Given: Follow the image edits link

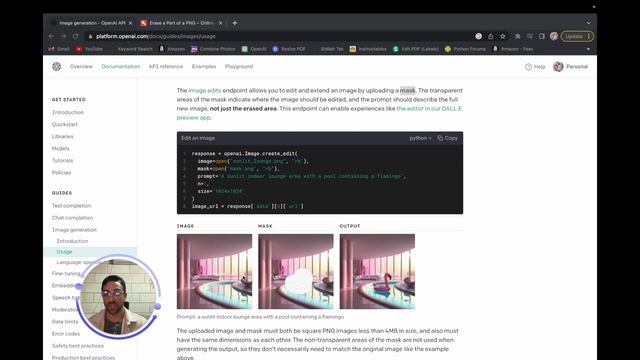Looking at the screenshot, I should click(x=204, y=91).
